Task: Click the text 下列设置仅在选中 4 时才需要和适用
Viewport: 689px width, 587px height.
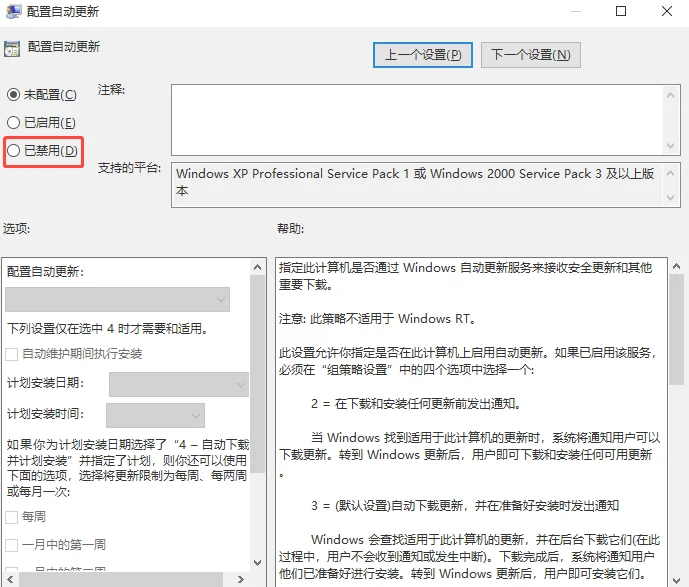Action: click(107, 329)
